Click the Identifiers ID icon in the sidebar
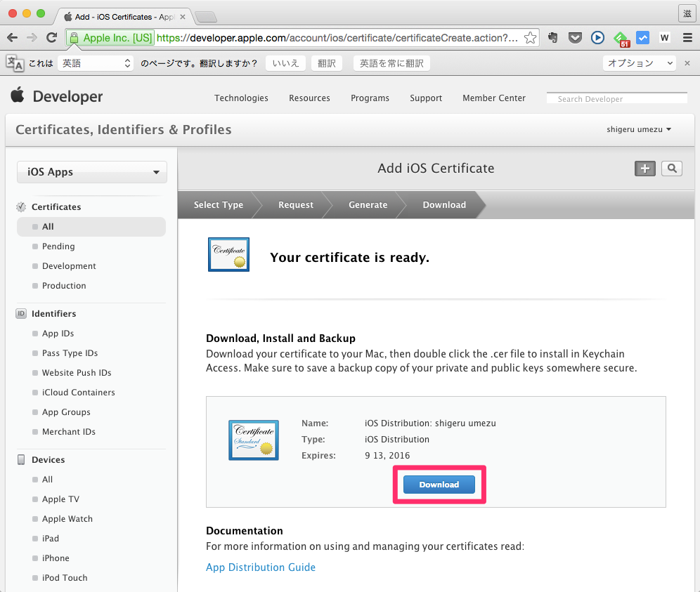 21,314
